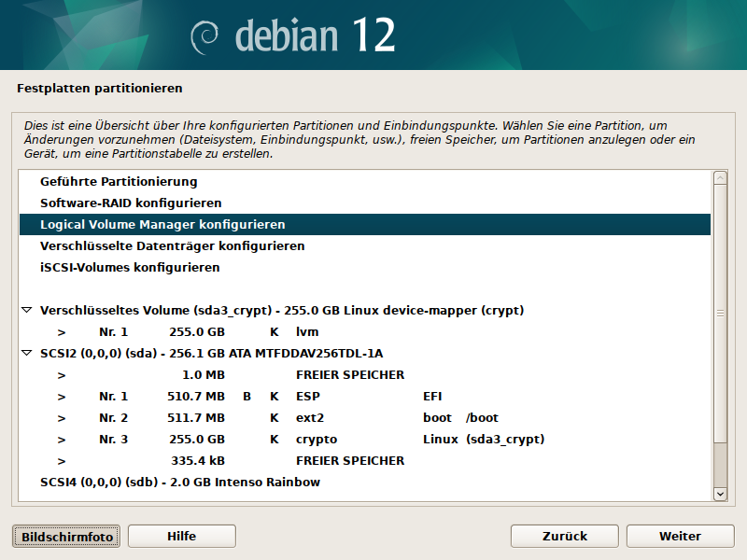Select the SCSI4 Intenso Rainbow disk
The width and height of the screenshot is (747, 560).
point(179,483)
